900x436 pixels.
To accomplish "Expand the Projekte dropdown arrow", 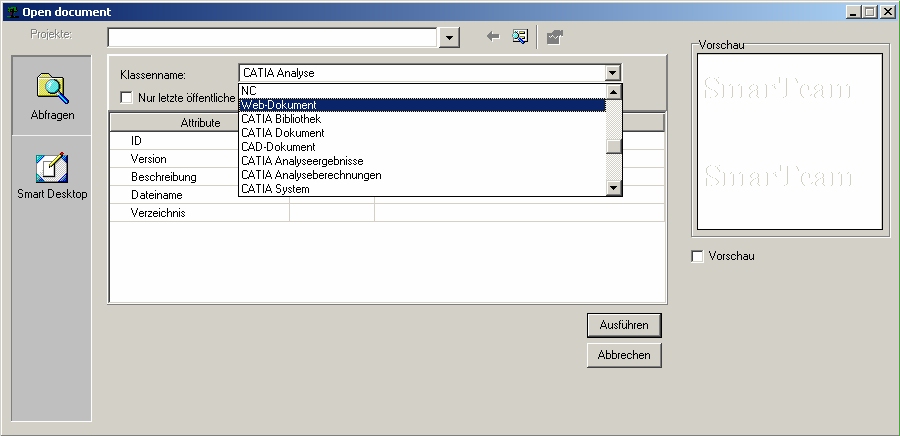I will pyautogui.click(x=449, y=38).
